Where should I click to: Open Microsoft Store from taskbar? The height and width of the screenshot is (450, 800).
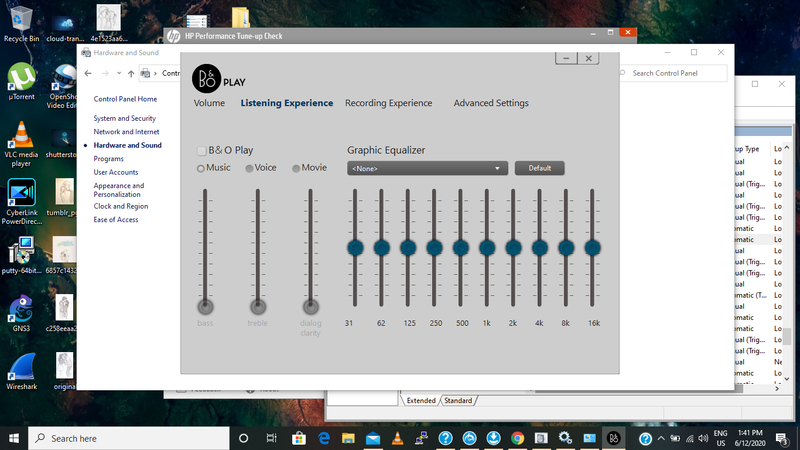[x=299, y=438]
